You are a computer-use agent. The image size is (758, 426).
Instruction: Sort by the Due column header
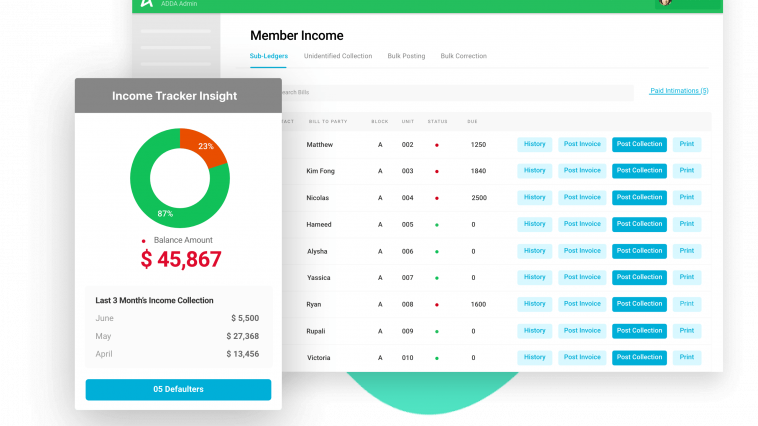tap(472, 122)
